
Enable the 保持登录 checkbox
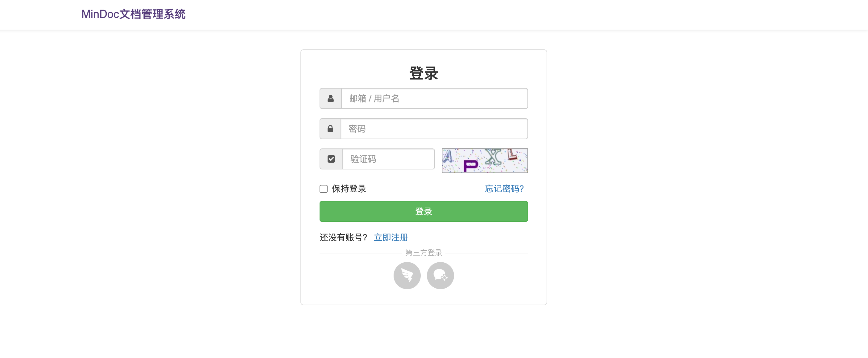(324, 189)
